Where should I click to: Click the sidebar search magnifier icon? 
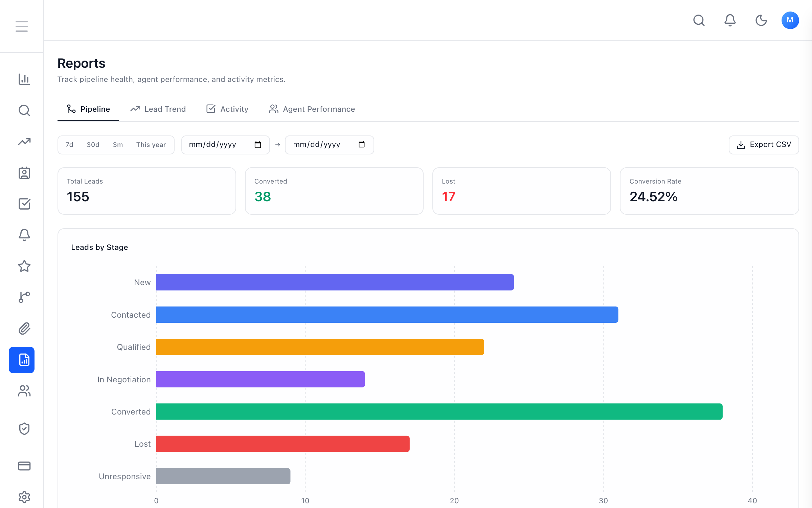(24, 110)
